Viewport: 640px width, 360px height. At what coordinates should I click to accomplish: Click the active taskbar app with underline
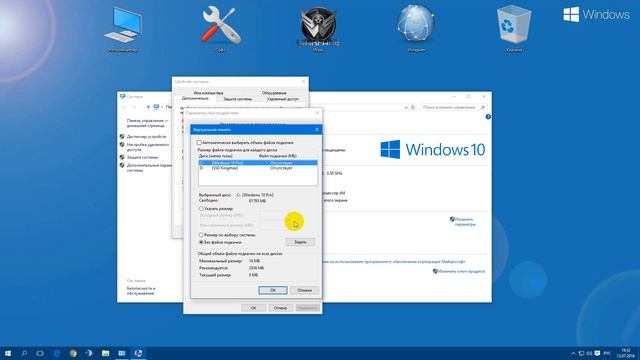click(138, 353)
